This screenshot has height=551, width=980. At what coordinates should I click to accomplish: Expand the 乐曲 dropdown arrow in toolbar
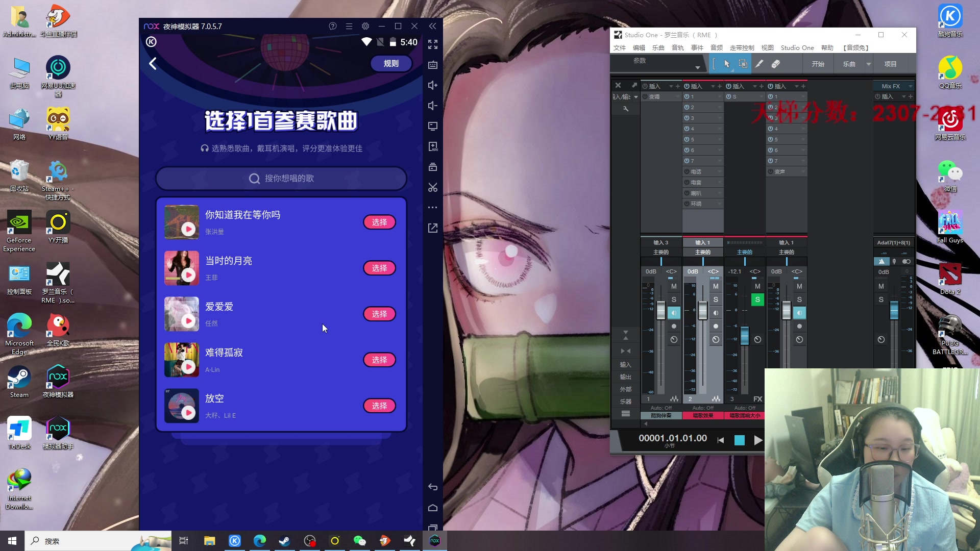pos(868,64)
